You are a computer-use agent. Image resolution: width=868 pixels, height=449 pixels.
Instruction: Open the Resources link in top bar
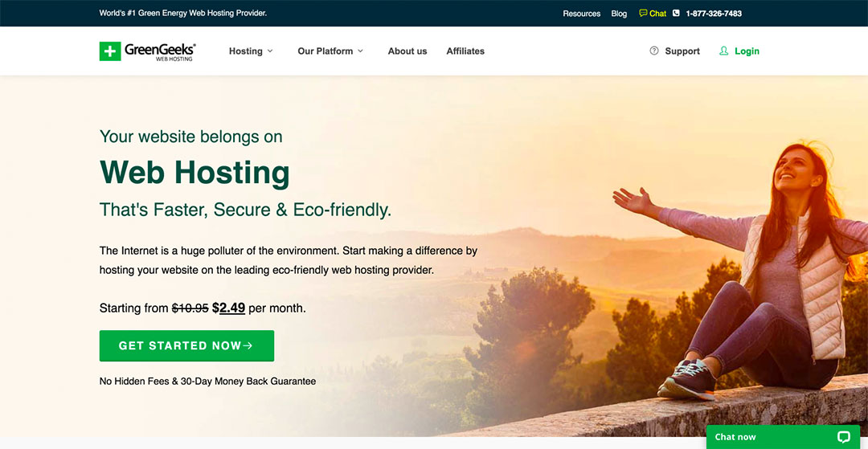[x=581, y=14]
